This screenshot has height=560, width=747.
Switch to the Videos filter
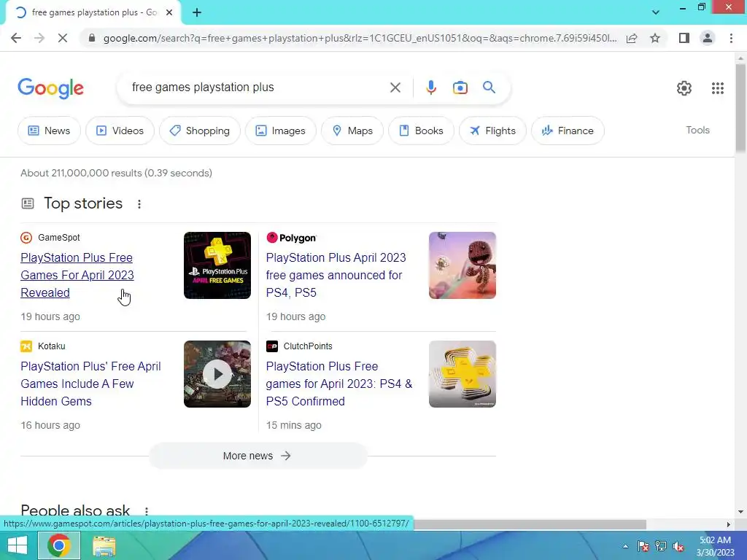(x=120, y=131)
